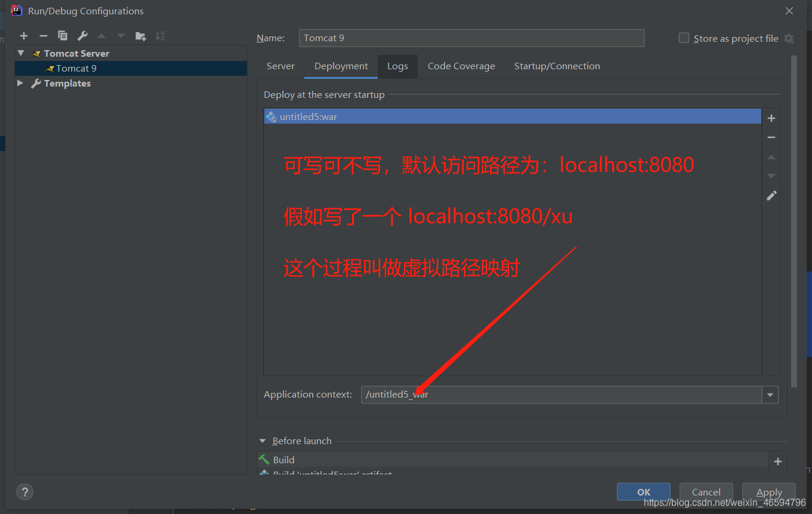Click the Name input field
The width and height of the screenshot is (812, 514).
point(471,38)
